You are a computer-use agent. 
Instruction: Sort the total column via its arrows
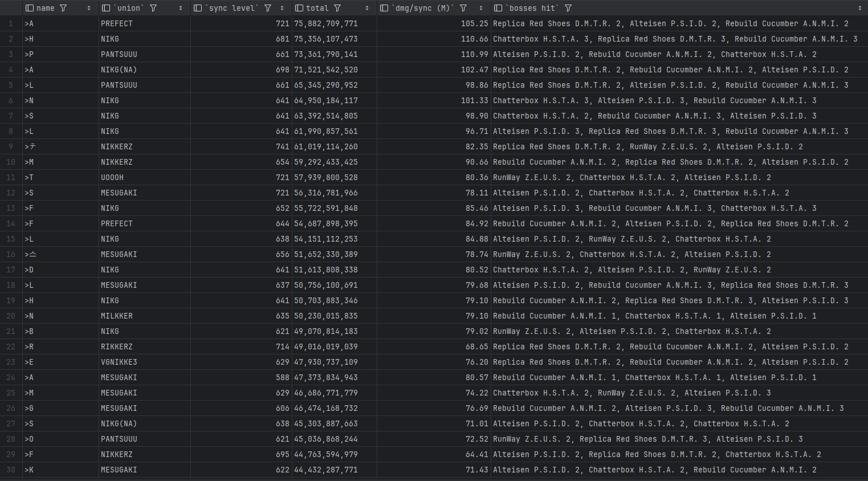pyautogui.click(x=367, y=8)
